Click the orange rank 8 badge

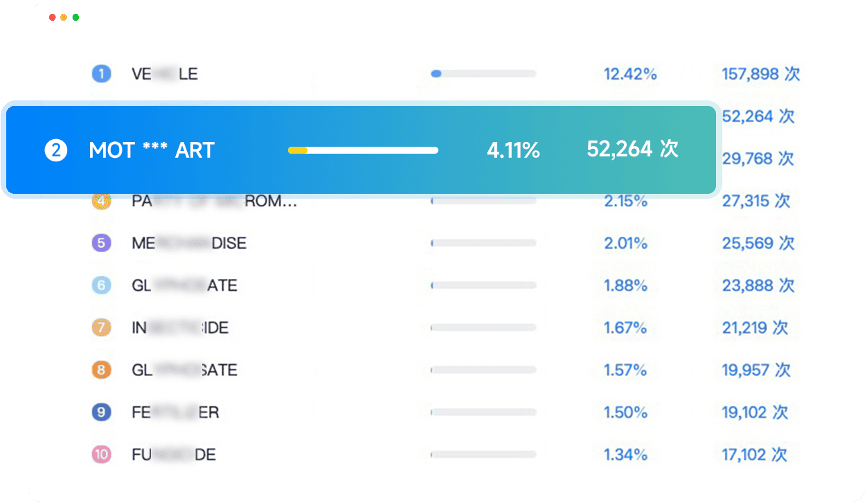pyautogui.click(x=101, y=370)
